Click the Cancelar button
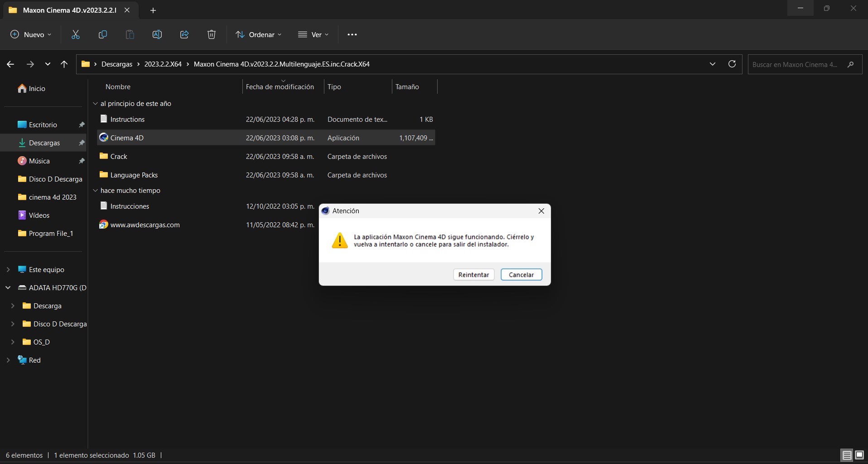 click(521, 275)
